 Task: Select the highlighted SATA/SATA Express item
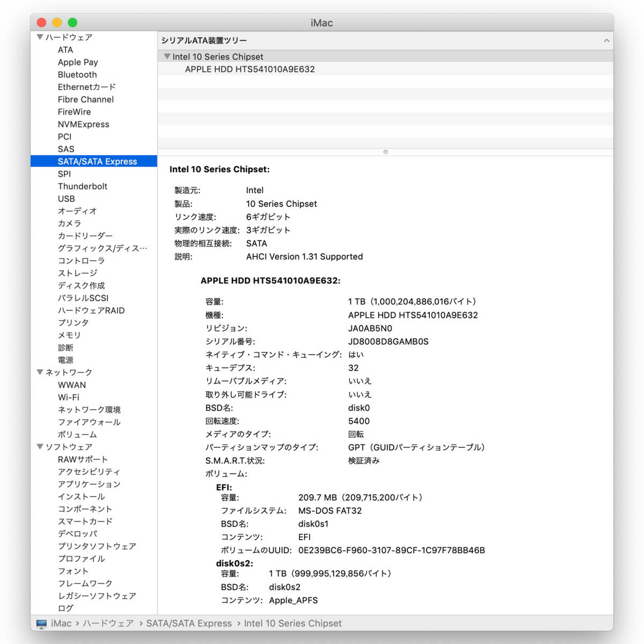point(94,162)
